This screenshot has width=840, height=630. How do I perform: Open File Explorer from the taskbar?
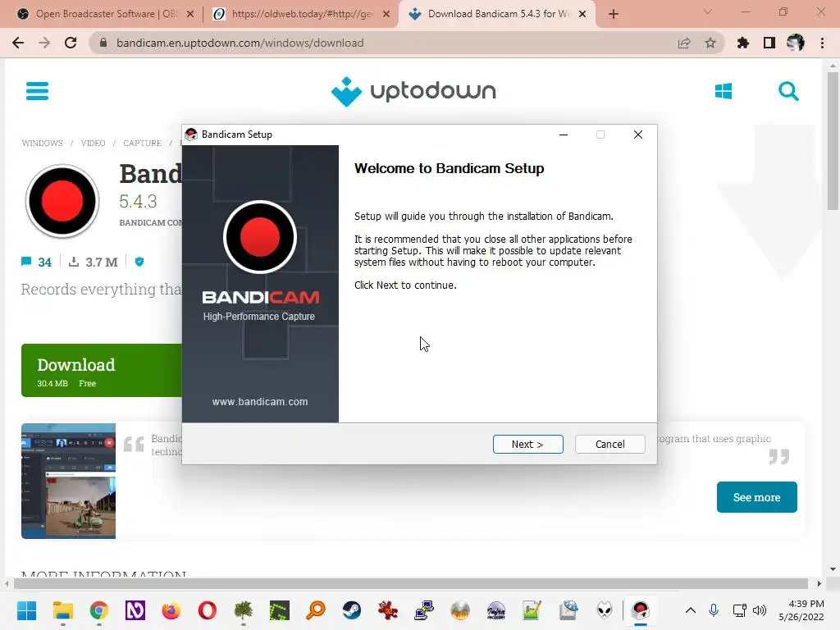click(63, 610)
